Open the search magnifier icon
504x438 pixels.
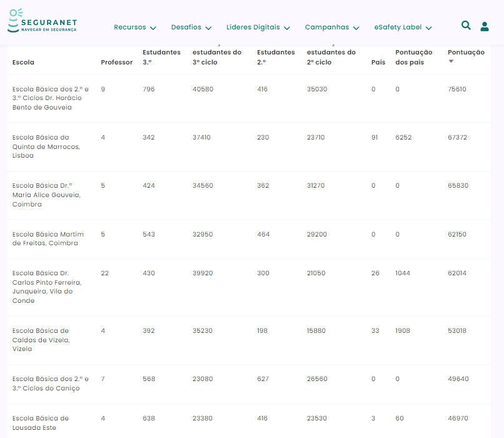[466, 26]
